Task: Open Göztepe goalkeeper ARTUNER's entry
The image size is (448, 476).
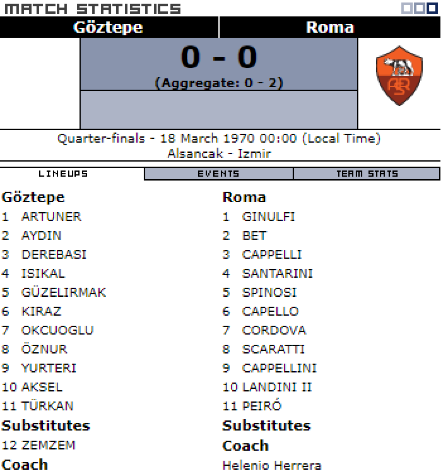Action: [51, 217]
